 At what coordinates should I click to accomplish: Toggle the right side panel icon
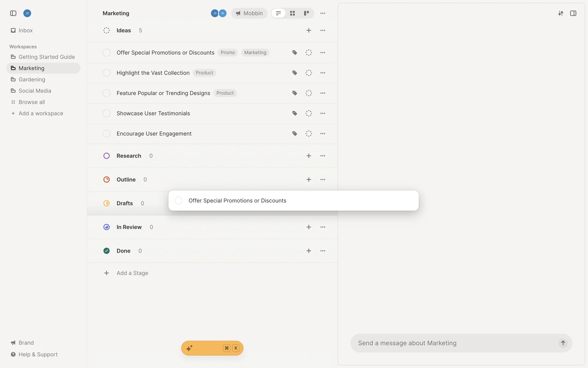click(573, 13)
